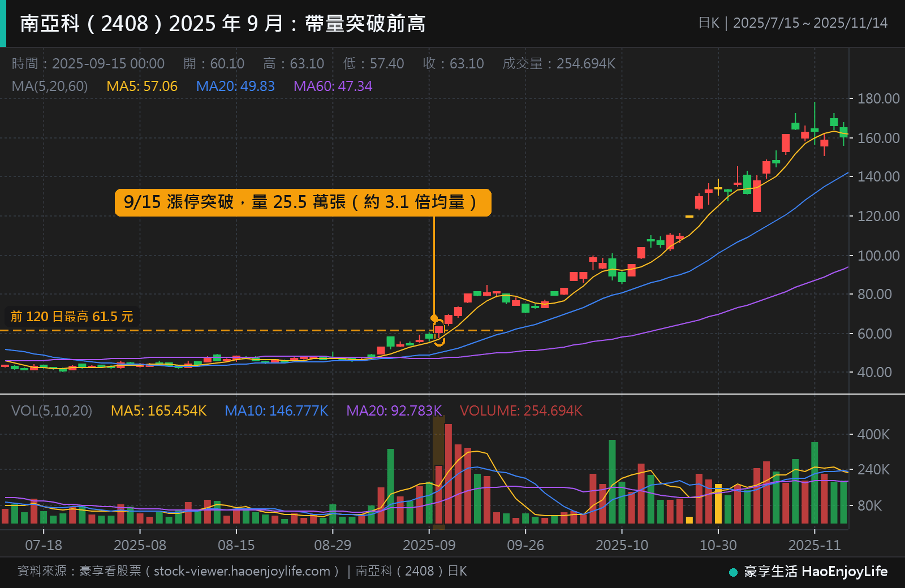Click the 60.00 price axis label
The image size is (905, 588).
[874, 334]
